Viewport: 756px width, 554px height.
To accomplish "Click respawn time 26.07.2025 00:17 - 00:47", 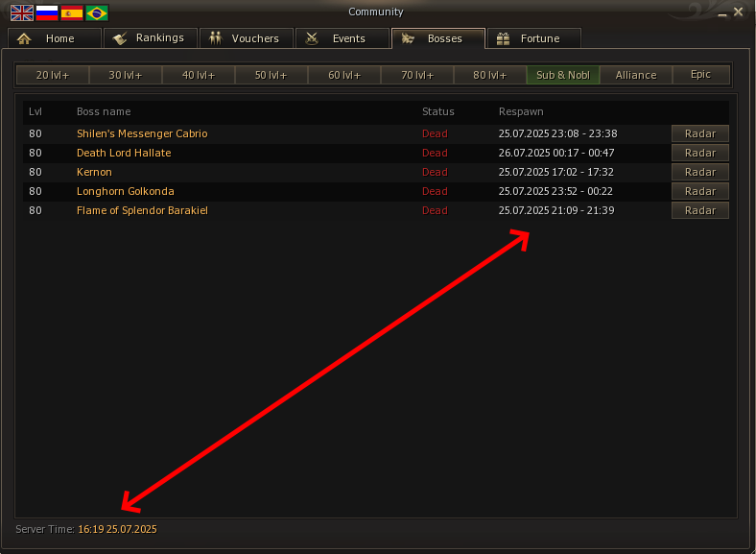I will tap(556, 153).
